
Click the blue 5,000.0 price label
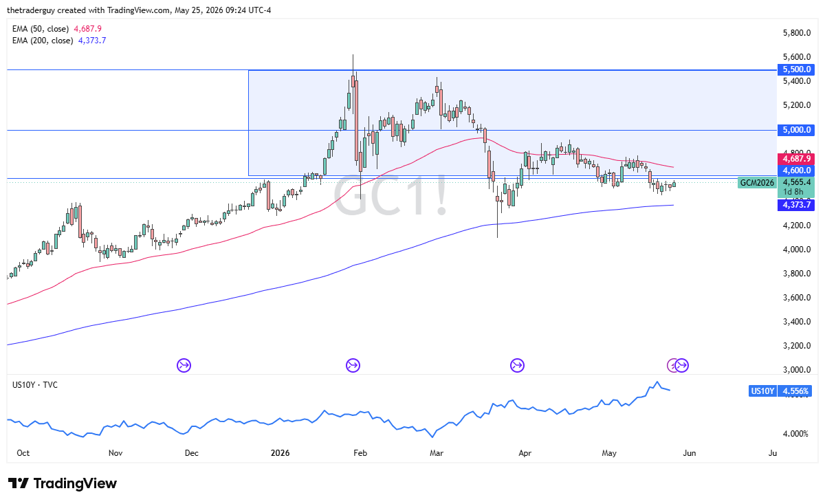tap(796, 130)
